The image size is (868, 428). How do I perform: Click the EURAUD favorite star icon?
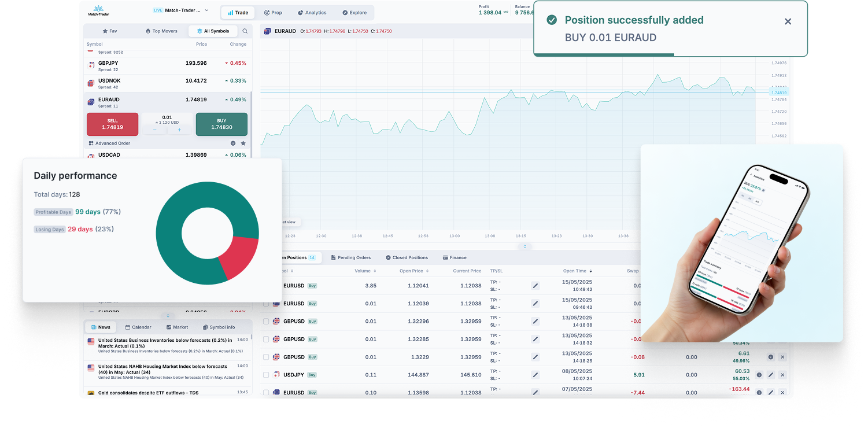coord(243,143)
